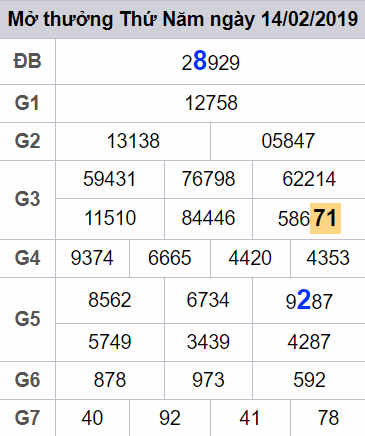Click the G5 number 3439

click(208, 342)
